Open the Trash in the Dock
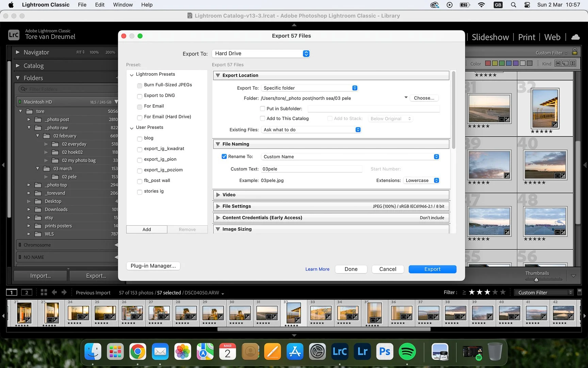 [x=495, y=352]
